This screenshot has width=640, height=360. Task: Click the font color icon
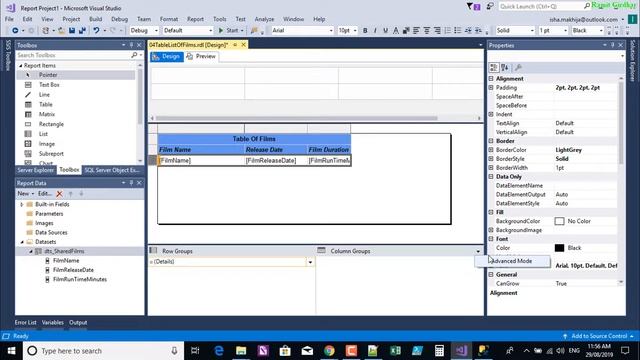(396, 31)
